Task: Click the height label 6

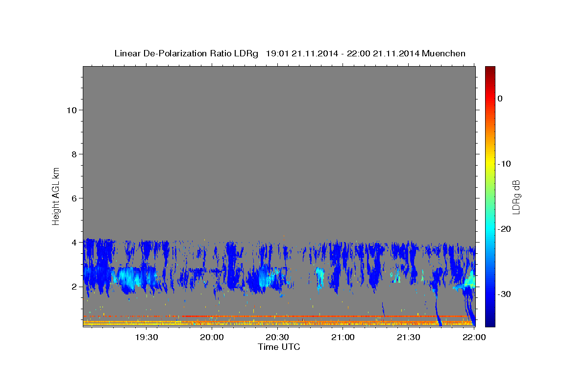Action: (x=73, y=198)
